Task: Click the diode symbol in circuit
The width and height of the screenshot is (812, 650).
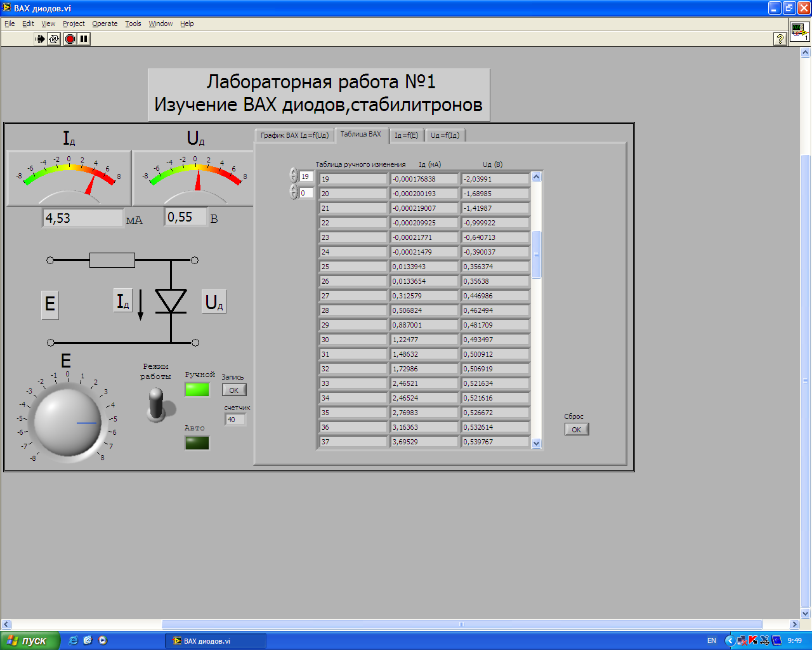Action: point(171,301)
